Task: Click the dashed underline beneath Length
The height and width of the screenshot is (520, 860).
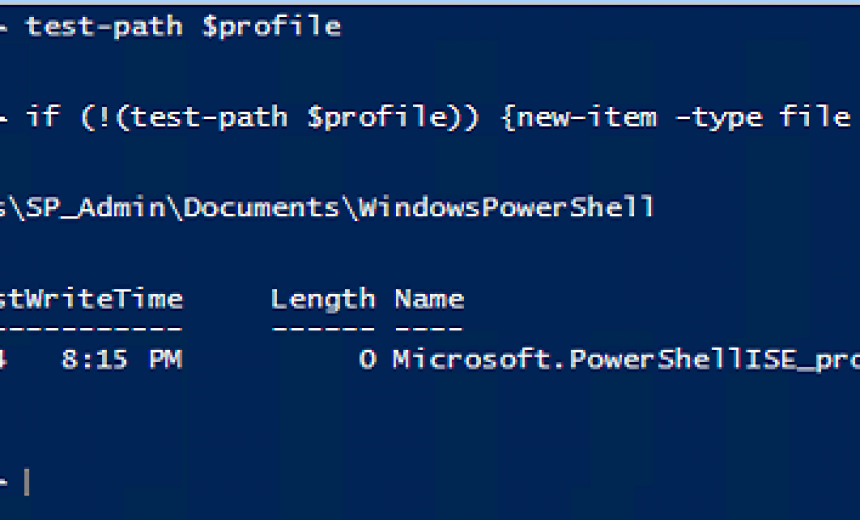Action: coord(322,328)
